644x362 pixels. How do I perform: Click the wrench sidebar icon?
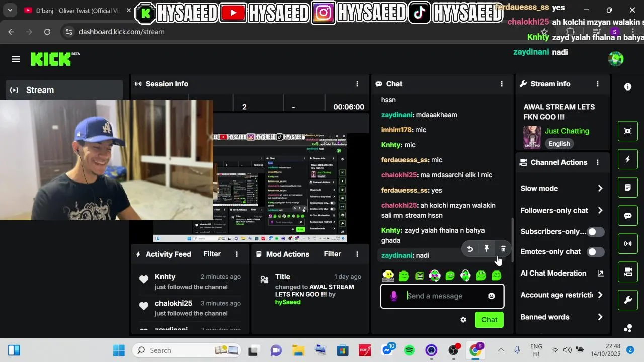[x=628, y=300]
